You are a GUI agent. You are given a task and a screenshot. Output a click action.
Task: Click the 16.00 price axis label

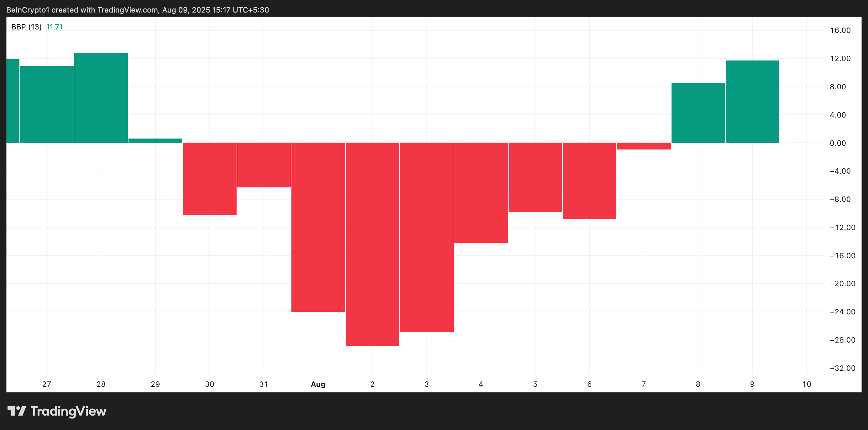[x=840, y=30]
